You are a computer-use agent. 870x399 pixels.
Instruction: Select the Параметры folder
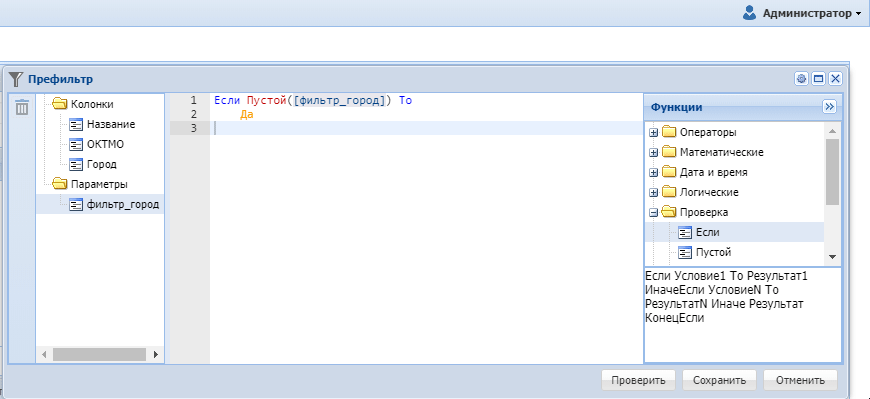(98, 184)
